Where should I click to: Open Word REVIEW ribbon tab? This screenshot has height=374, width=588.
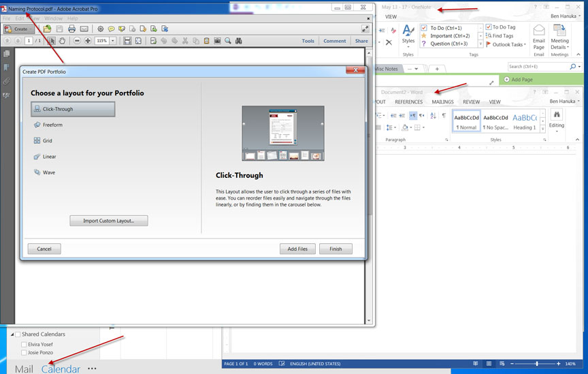pyautogui.click(x=471, y=102)
